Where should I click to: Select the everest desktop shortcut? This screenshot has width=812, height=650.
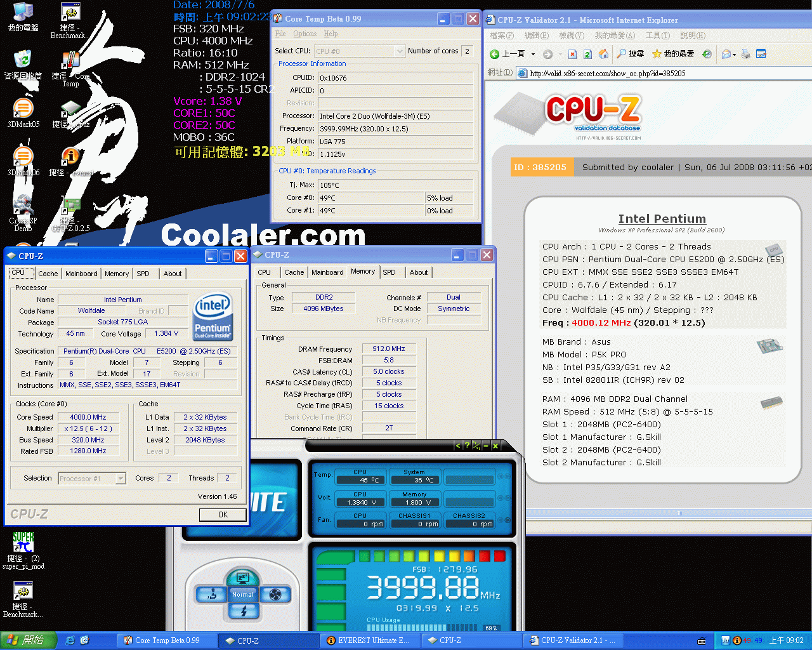click(71, 161)
